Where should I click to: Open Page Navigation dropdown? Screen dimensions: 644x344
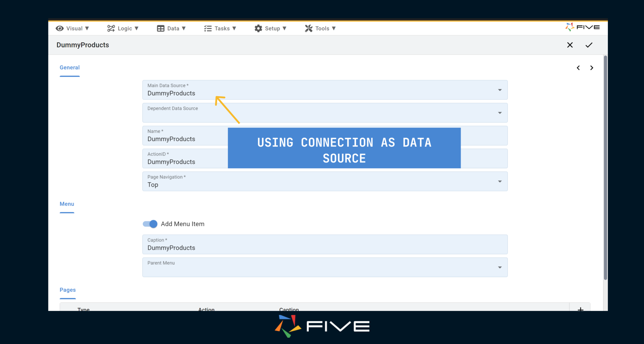tap(500, 182)
